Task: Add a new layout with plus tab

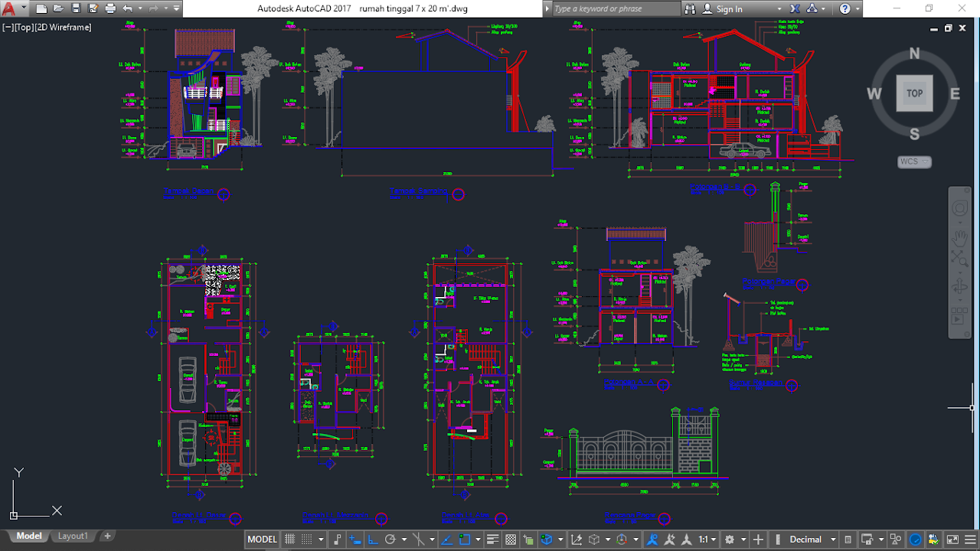Action: 107,536
